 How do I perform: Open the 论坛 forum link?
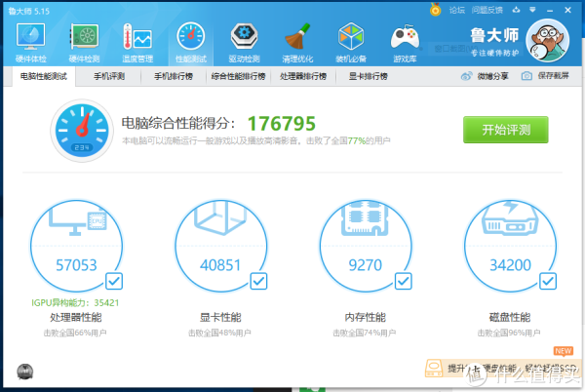(457, 10)
